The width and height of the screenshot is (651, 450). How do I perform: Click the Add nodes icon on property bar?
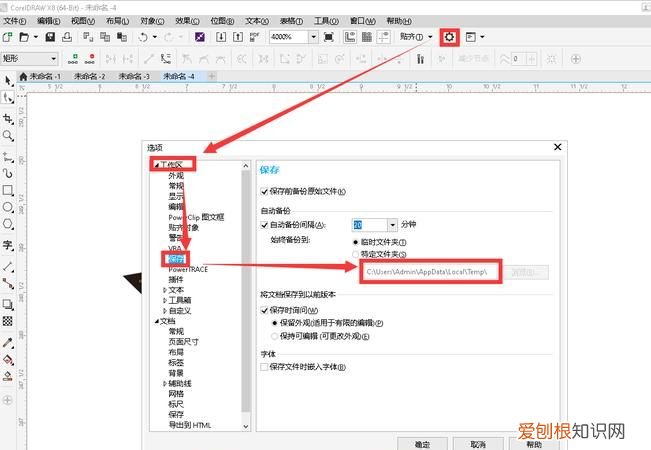(73, 59)
